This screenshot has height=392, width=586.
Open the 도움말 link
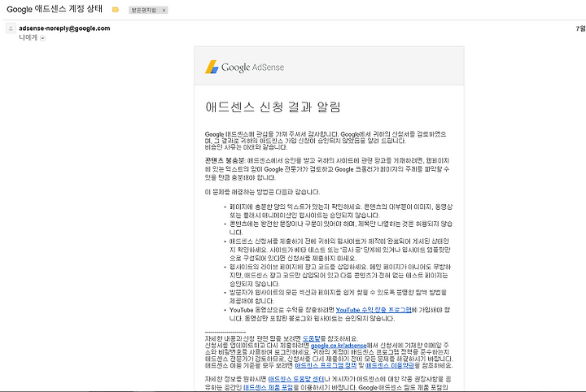point(311,338)
